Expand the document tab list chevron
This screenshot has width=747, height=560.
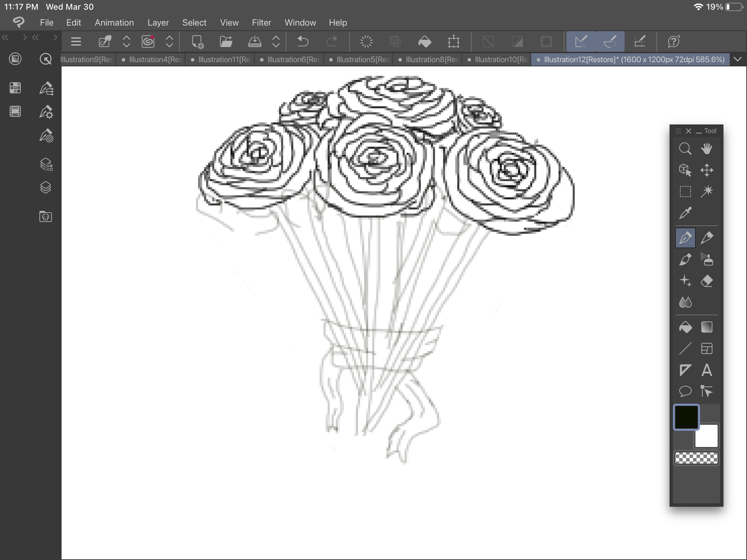click(x=738, y=59)
